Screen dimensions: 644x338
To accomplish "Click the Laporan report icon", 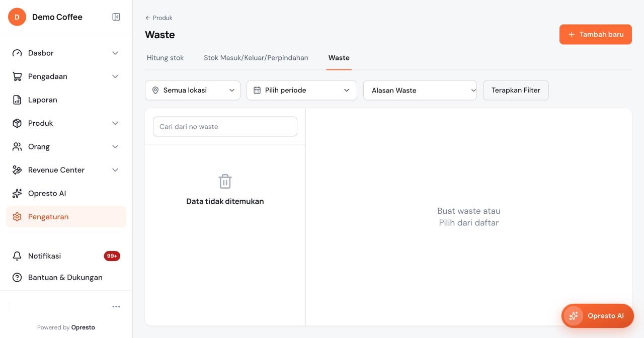I will click(17, 100).
